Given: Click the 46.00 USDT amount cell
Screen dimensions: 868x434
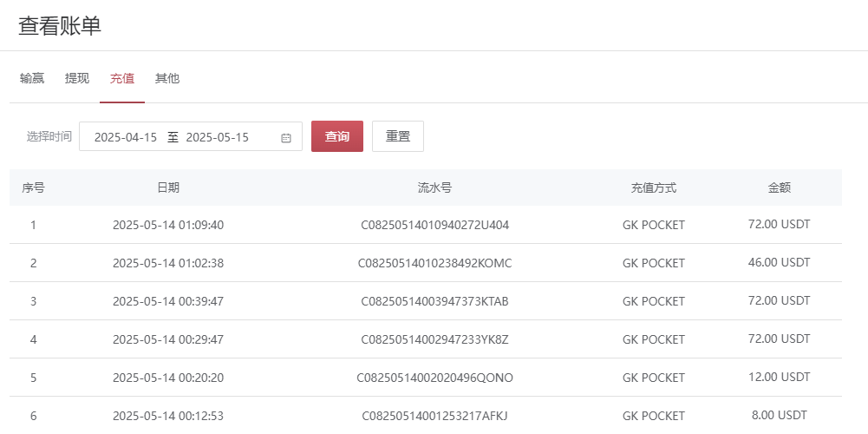Looking at the screenshot, I should click(x=779, y=263).
